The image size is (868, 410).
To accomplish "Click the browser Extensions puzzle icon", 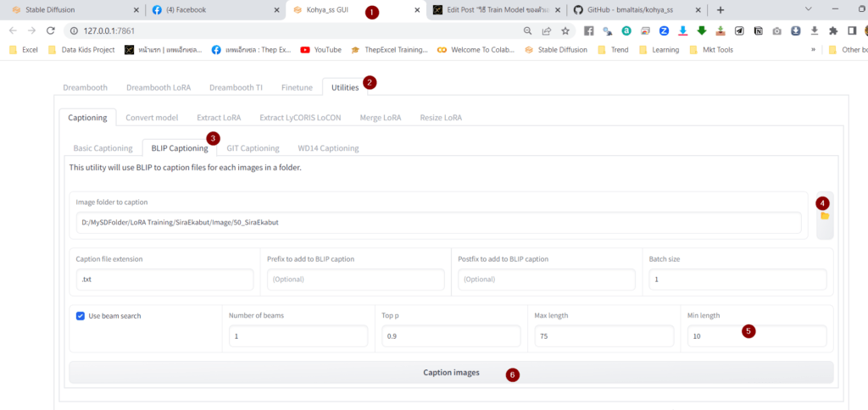I will pyautogui.click(x=832, y=30).
